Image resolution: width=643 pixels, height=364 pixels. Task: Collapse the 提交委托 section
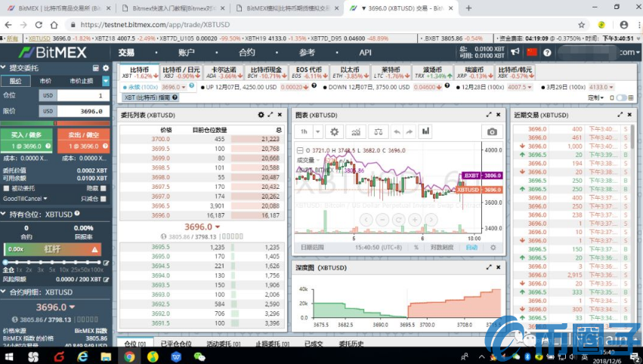3,68
